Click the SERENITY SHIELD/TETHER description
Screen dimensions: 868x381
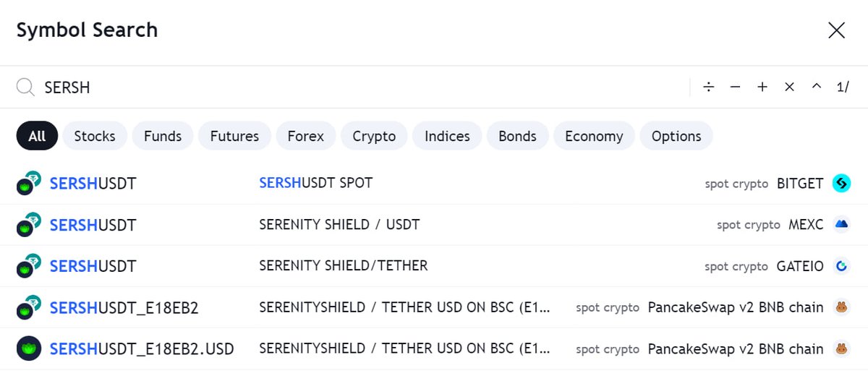(344, 266)
